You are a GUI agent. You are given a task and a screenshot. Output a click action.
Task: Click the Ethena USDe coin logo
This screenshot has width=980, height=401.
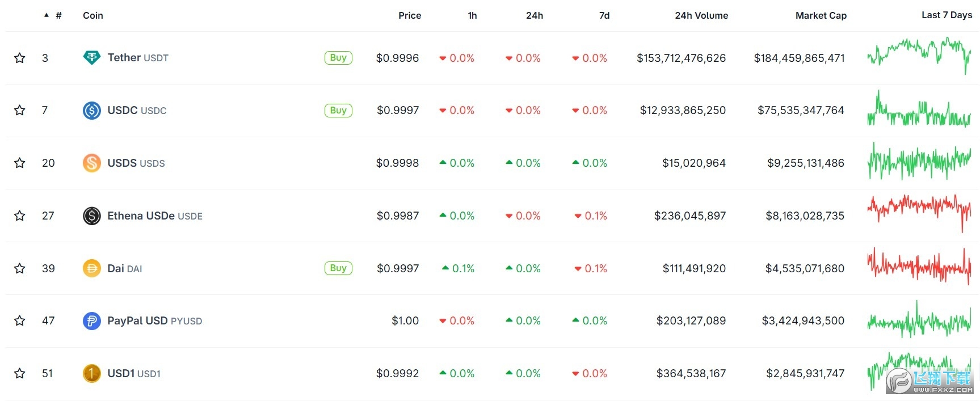tap(91, 216)
